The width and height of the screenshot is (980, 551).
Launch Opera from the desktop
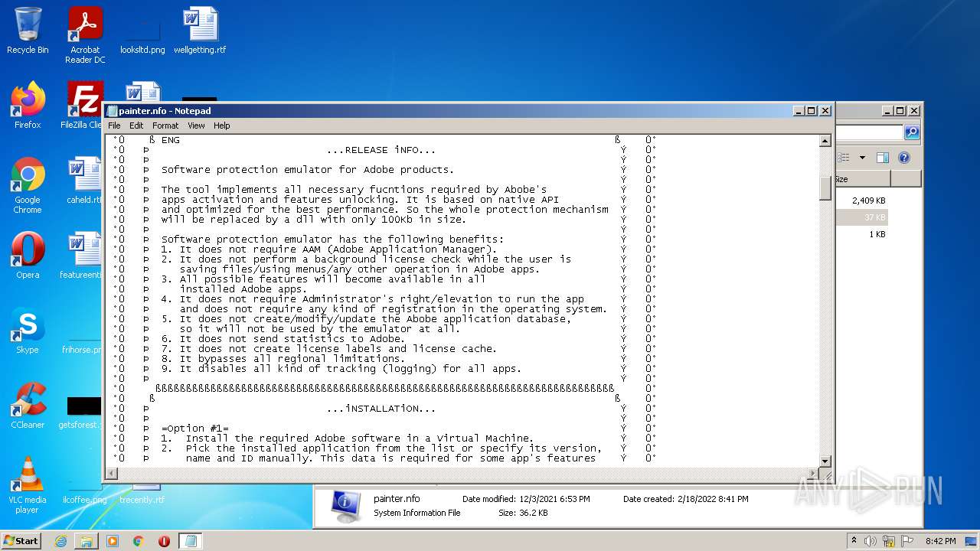coord(28,256)
